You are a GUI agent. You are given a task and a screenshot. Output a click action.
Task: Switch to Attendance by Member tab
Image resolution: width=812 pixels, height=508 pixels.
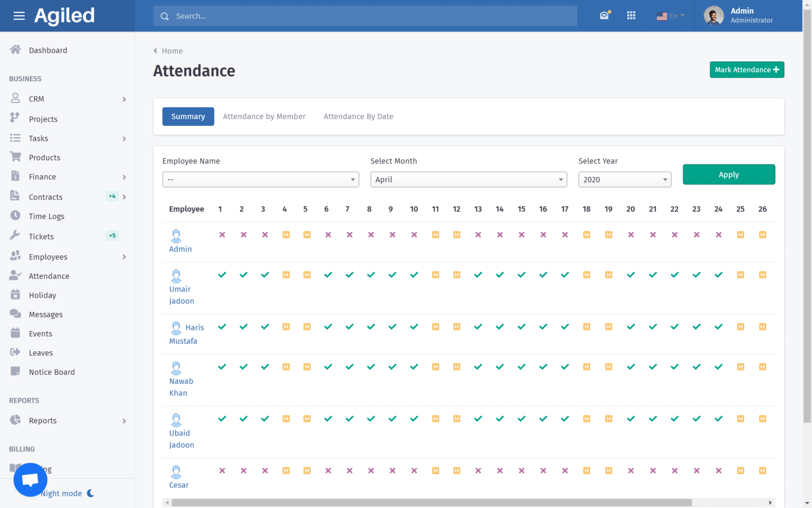[x=264, y=116]
